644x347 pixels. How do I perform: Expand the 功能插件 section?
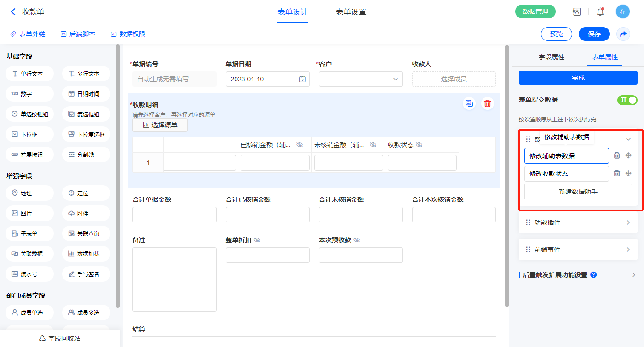point(578,222)
